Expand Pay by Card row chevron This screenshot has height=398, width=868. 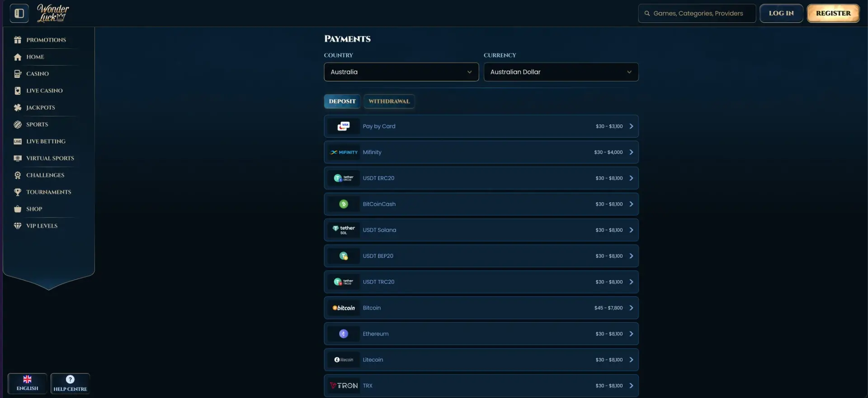click(631, 126)
